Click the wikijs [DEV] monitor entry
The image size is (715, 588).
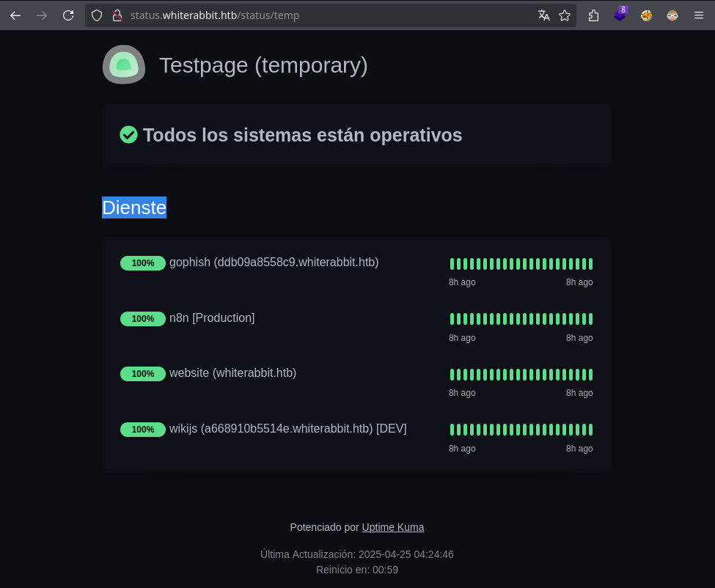287,429
